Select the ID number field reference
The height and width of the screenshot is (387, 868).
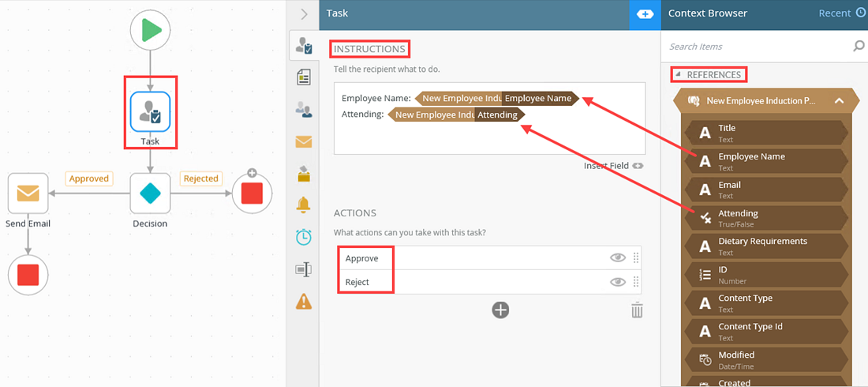[765, 274]
